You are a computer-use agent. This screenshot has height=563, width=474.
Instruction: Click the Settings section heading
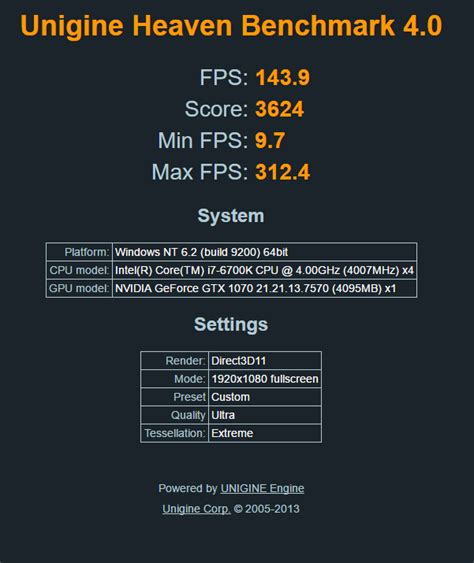point(231,324)
